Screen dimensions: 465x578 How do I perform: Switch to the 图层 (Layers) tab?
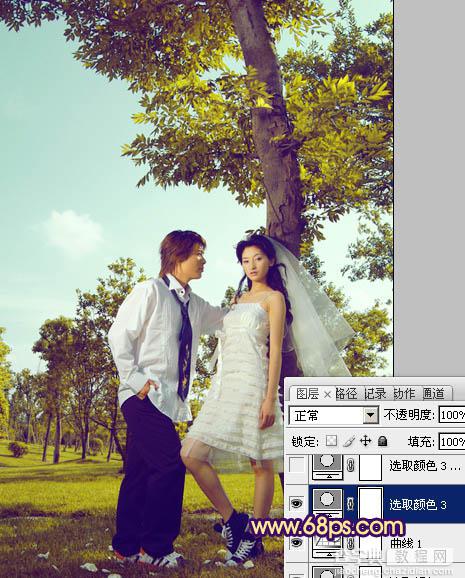308,394
